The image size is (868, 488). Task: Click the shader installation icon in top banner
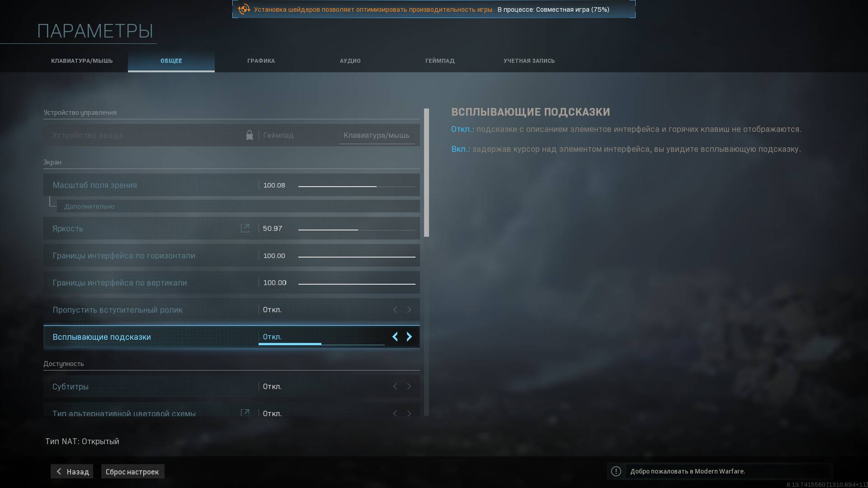(244, 9)
